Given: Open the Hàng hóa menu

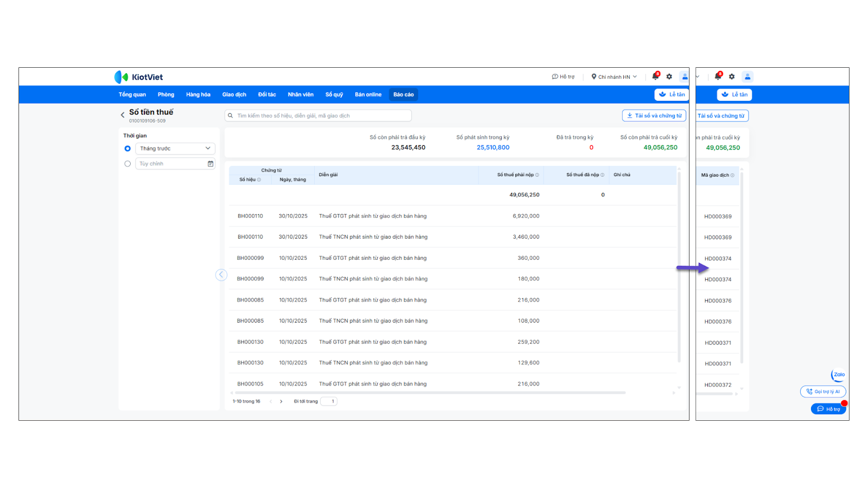Looking at the screenshot, I should [x=198, y=94].
